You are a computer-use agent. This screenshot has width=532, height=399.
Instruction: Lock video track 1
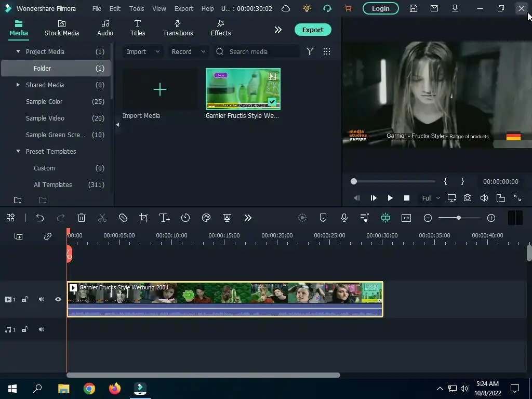(x=25, y=299)
